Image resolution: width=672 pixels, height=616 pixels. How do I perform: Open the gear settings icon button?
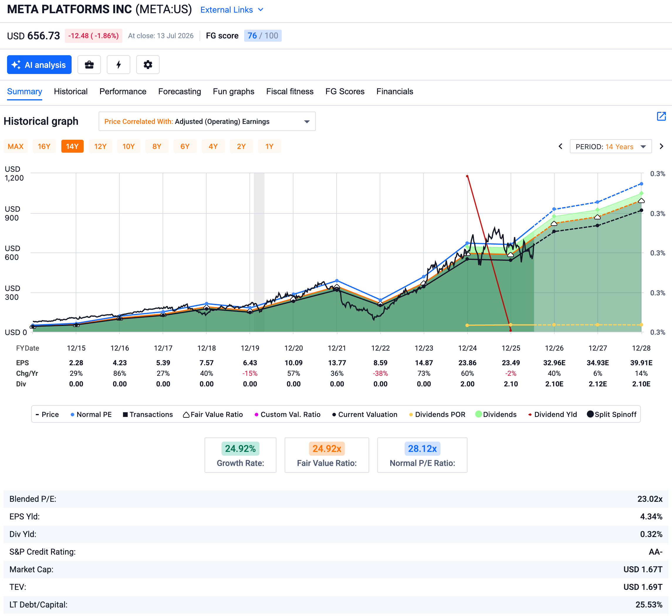tap(148, 65)
